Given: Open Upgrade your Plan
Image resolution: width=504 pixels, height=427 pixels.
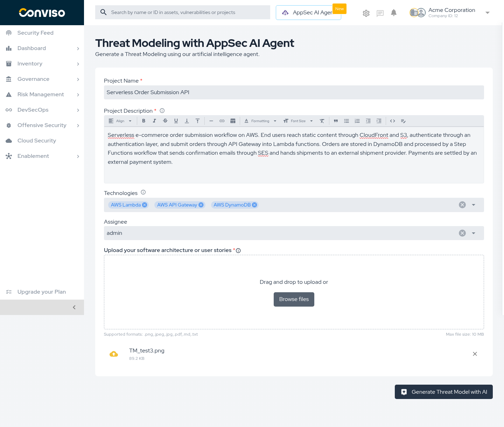Looking at the screenshot, I should click(x=42, y=292).
